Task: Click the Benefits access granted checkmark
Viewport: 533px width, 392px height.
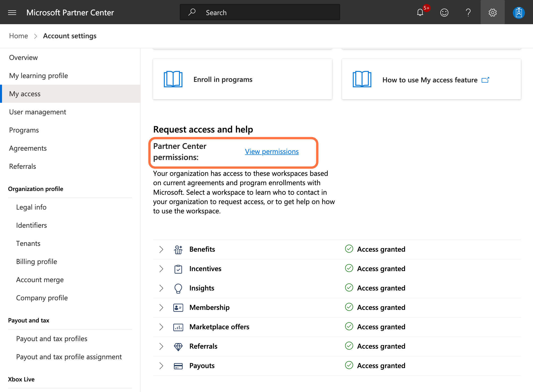Action: point(349,249)
